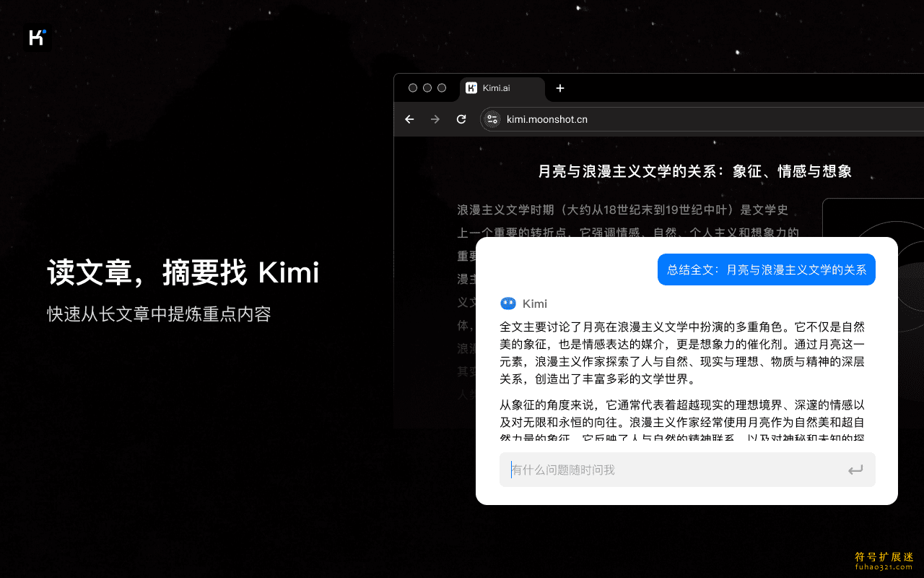Click the article title 月亮与浪漫主义文学的关系

tap(695, 171)
